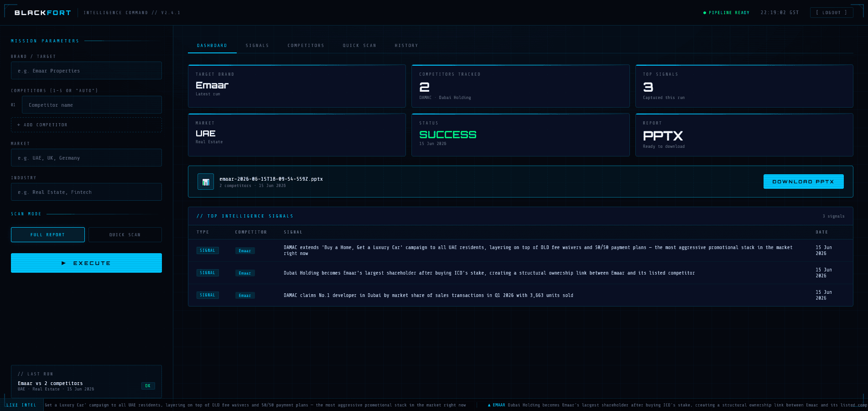
Task: Click the BLACKFORT logo
Action: coord(43,13)
